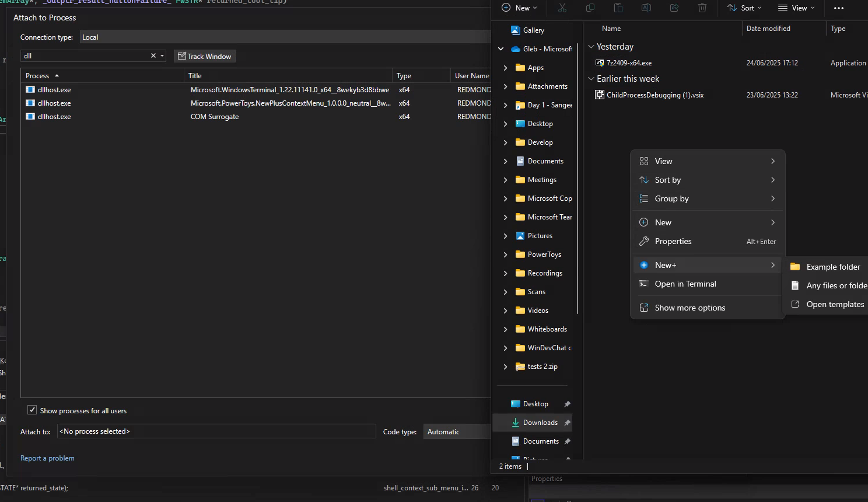Image resolution: width=868 pixels, height=502 pixels.
Task: Open the Report a problem link
Action: coord(47,458)
